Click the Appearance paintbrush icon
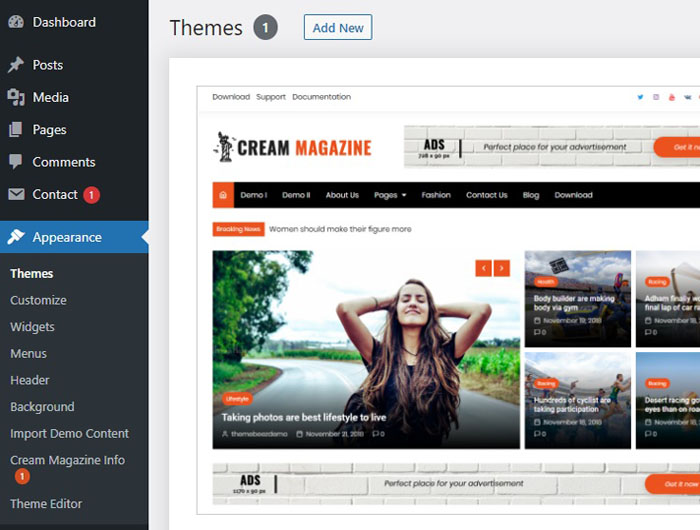Image resolution: width=700 pixels, height=530 pixels. coord(16,237)
